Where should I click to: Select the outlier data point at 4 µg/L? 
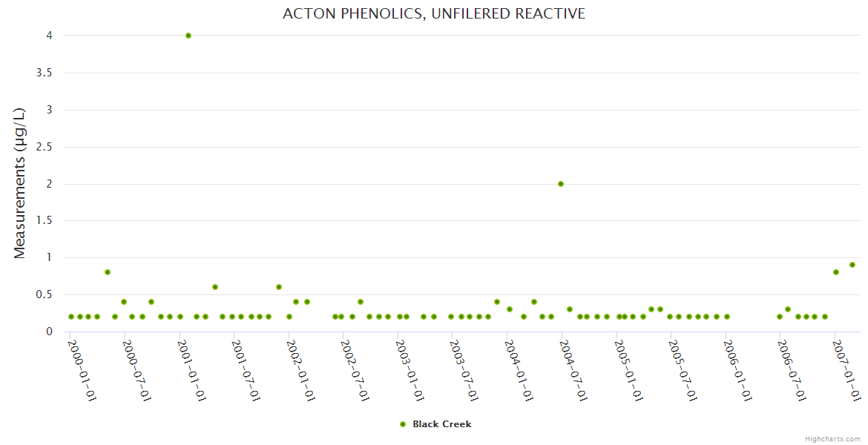point(188,36)
